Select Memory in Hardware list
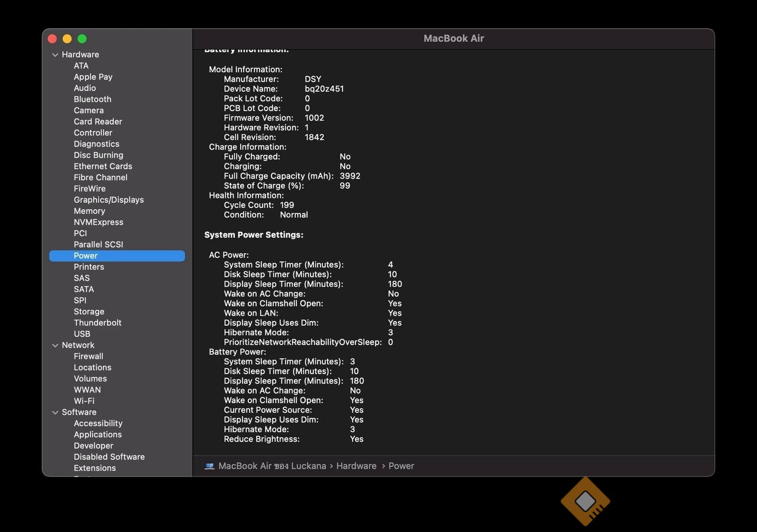The height and width of the screenshot is (532, 757). pyautogui.click(x=89, y=211)
